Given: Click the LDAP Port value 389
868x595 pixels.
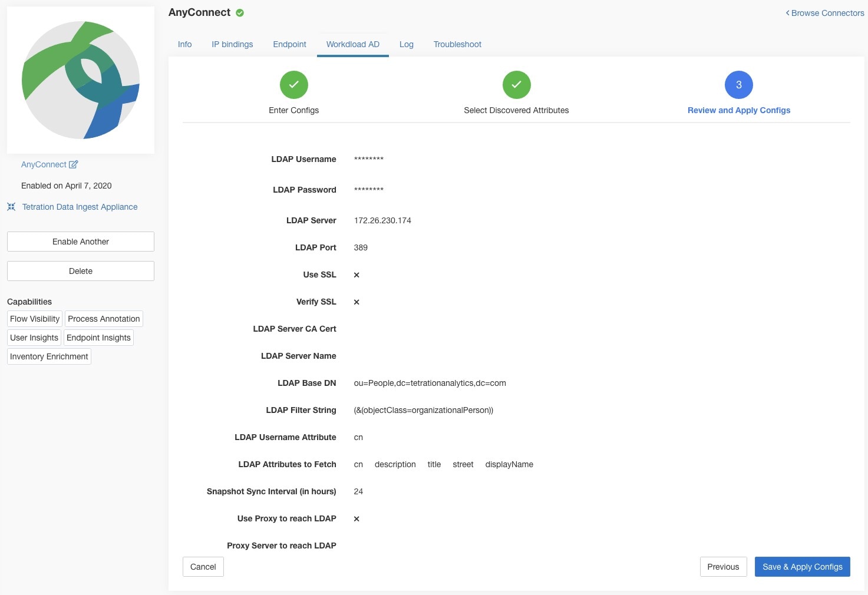Looking at the screenshot, I should (361, 247).
